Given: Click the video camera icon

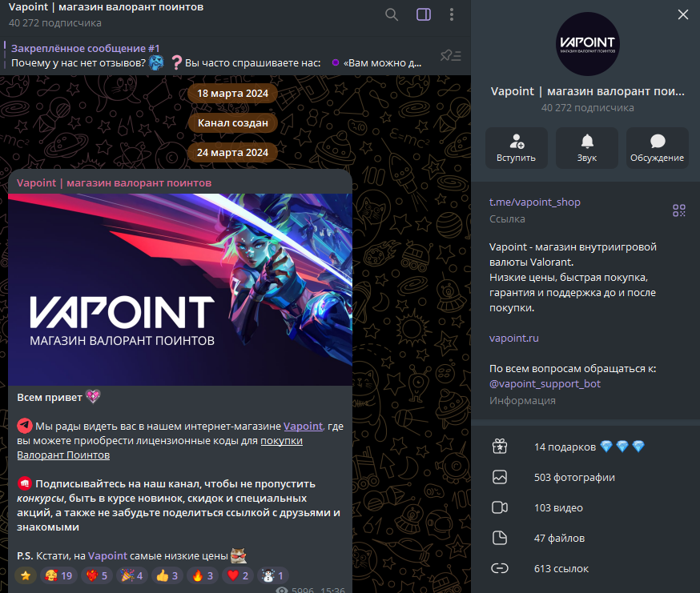Looking at the screenshot, I should (x=500, y=508).
